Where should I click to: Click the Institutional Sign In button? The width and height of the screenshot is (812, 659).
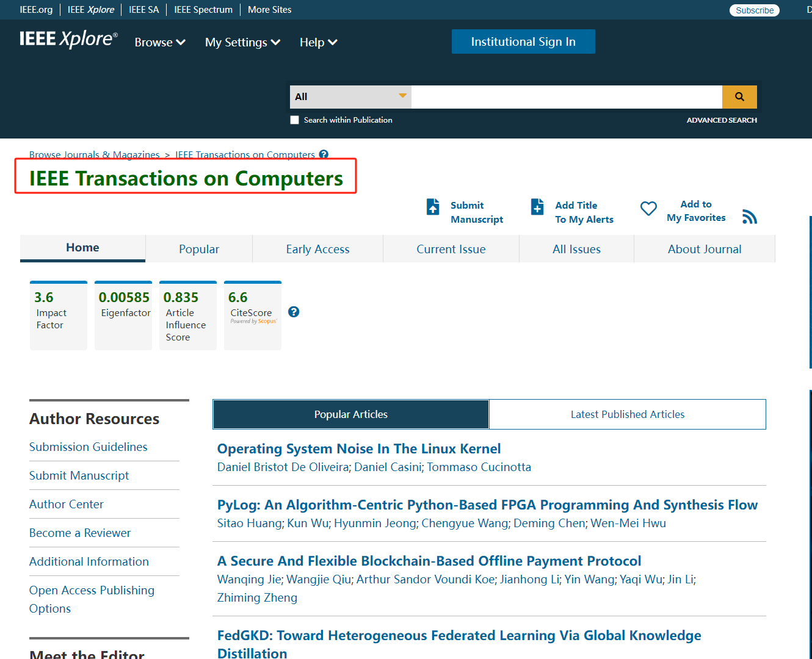(x=523, y=41)
